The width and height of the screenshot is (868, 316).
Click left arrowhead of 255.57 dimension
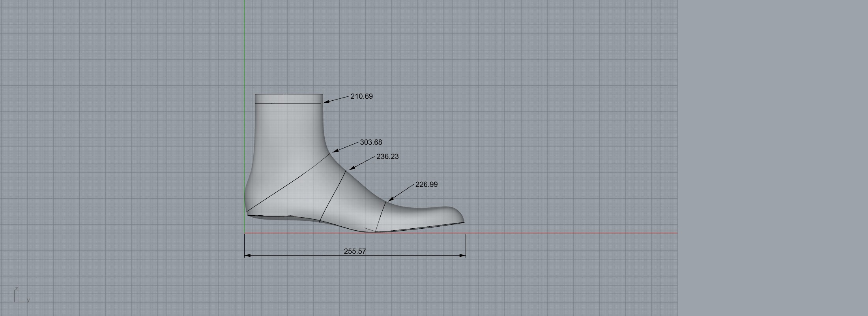(247, 256)
